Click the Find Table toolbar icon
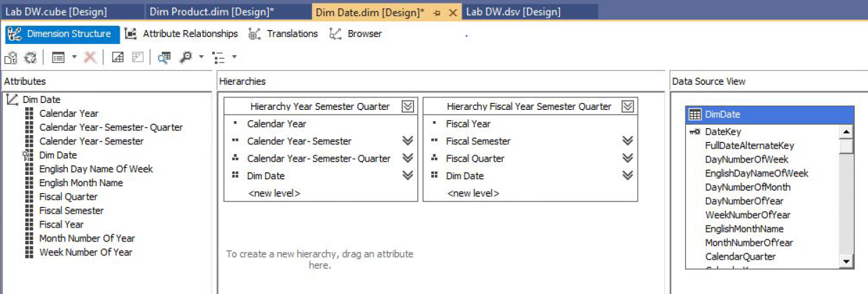Viewport: 868px width, 294px height. [x=164, y=57]
